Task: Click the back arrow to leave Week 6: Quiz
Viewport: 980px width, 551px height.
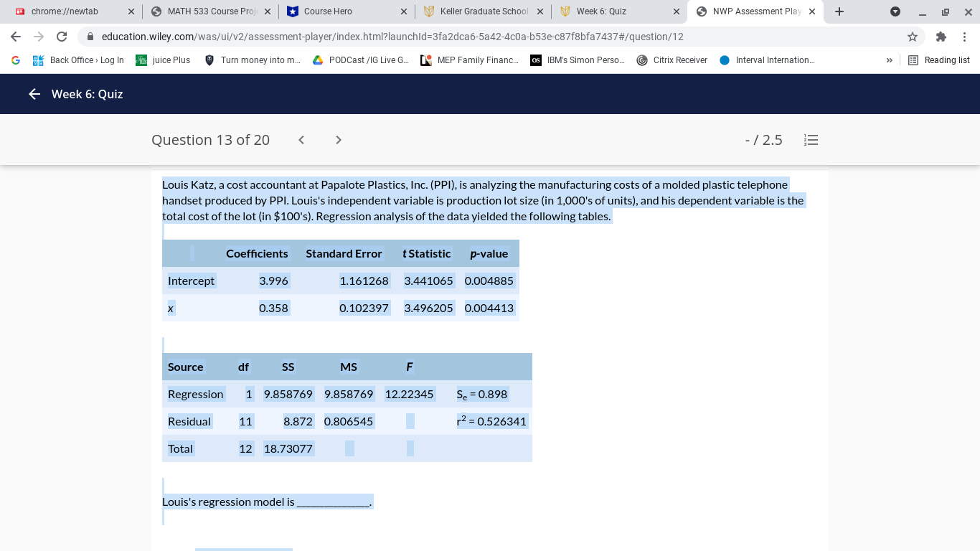Action: point(34,94)
